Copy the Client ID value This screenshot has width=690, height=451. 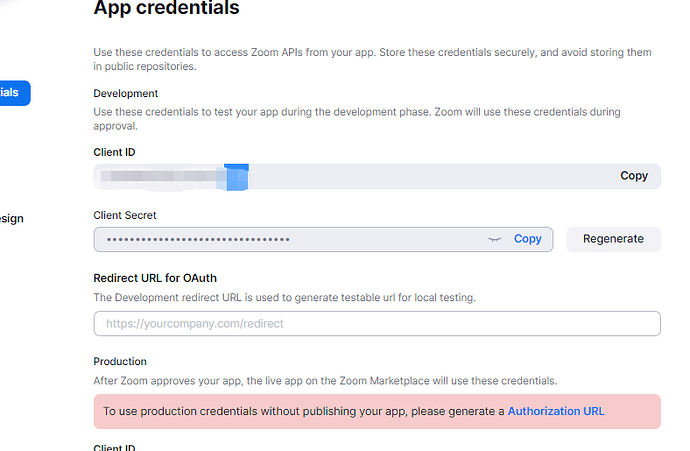pyautogui.click(x=633, y=176)
